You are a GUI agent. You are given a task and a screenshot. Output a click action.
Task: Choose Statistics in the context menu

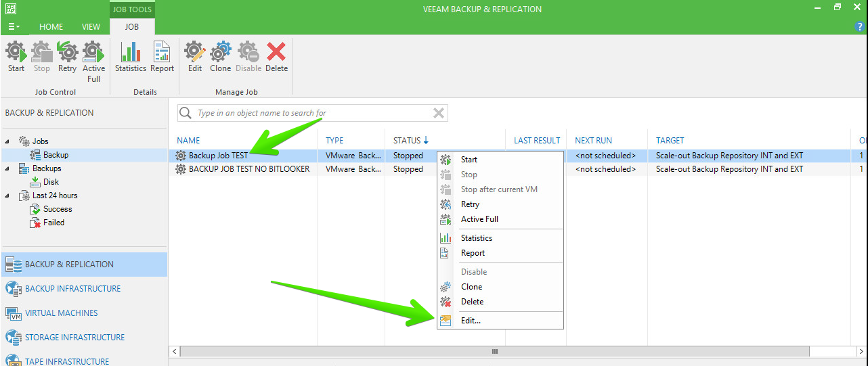tap(500, 238)
